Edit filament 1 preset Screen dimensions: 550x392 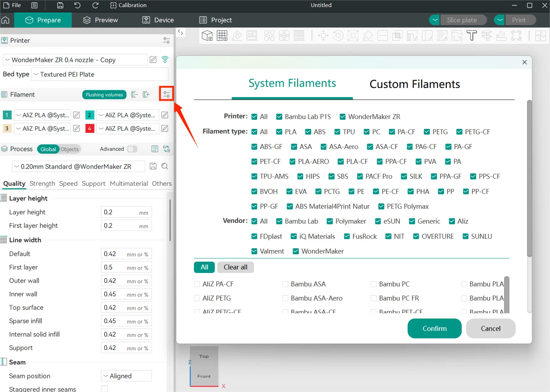click(77, 115)
